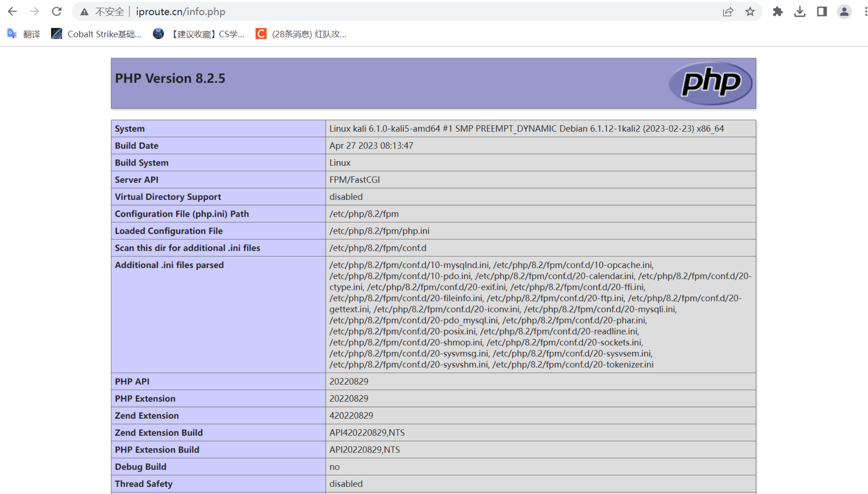Viewport: 868px width, 494px height.
Task: Open the (28条消息) 红队攻 bookmark
Action: point(301,34)
